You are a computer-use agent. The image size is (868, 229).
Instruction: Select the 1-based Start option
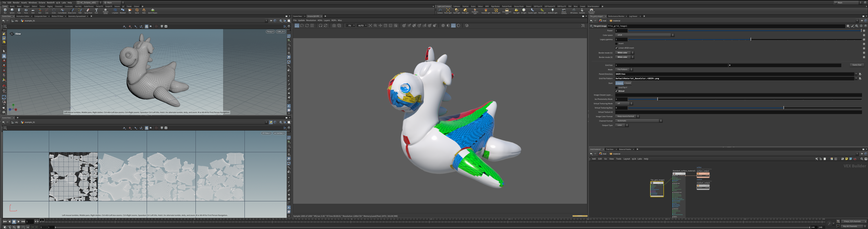tap(627, 83)
